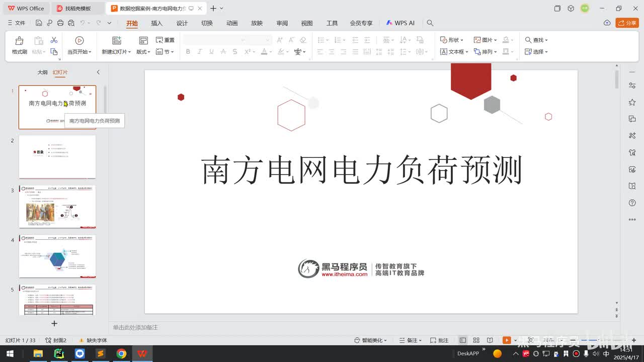The image size is (644, 362).
Task: Open the WPS AI button
Action: click(x=400, y=23)
